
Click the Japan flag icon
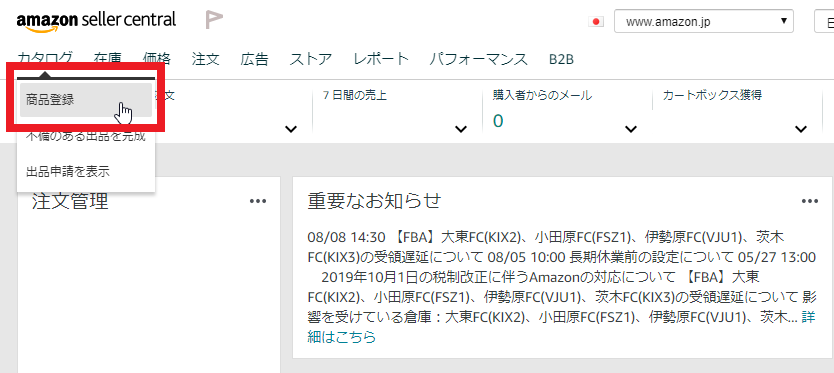pyautogui.click(x=596, y=22)
